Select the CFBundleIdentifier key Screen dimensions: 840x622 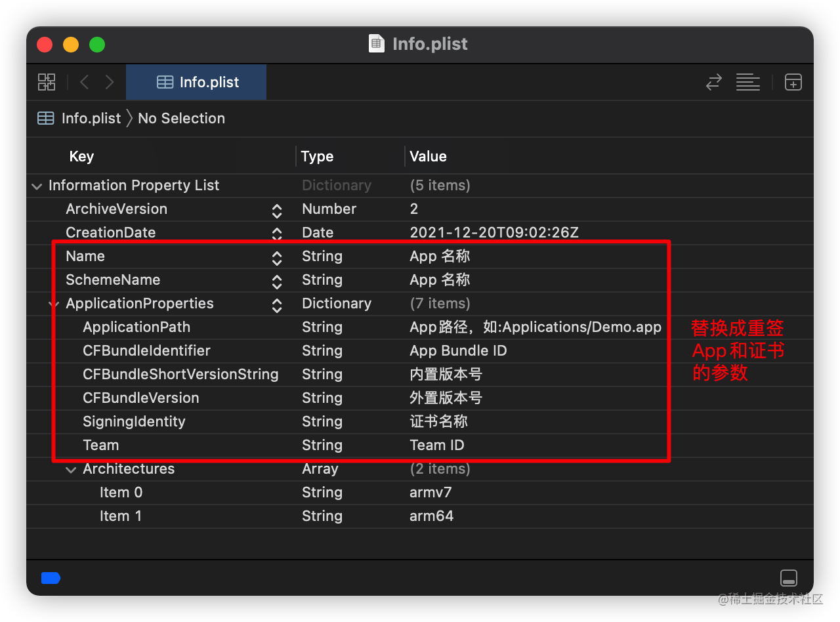pos(146,350)
